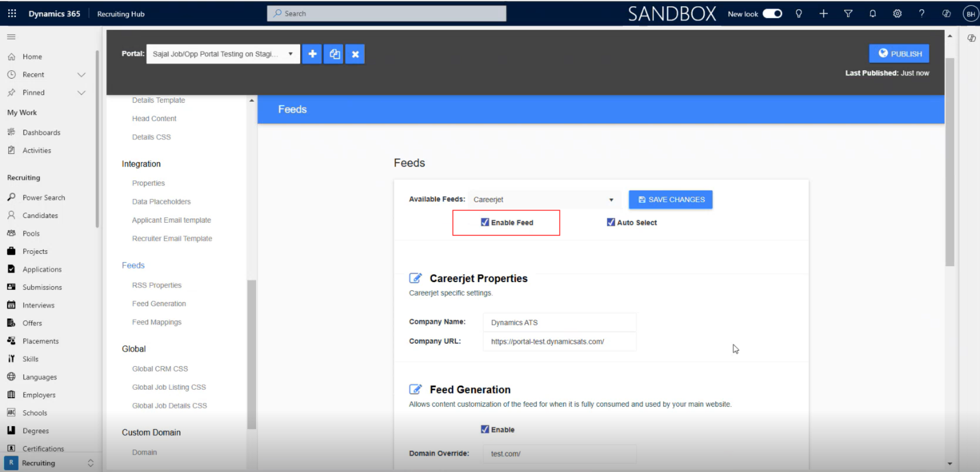Screen dimensions: 980x472
Task: Open the settings gear
Action: [897, 14]
